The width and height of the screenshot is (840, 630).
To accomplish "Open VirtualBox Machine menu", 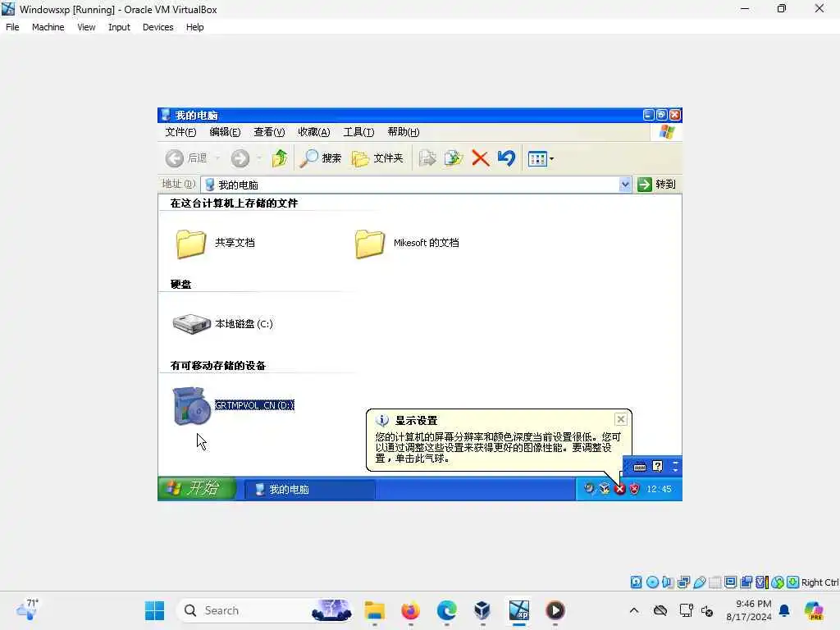I will point(48,27).
